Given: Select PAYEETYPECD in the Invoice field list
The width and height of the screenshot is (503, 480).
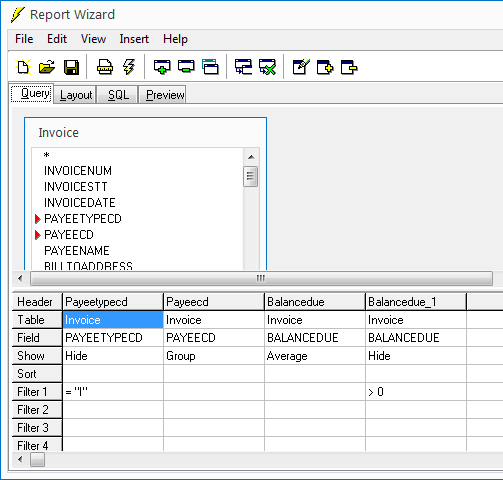Looking at the screenshot, I should [x=83, y=219].
